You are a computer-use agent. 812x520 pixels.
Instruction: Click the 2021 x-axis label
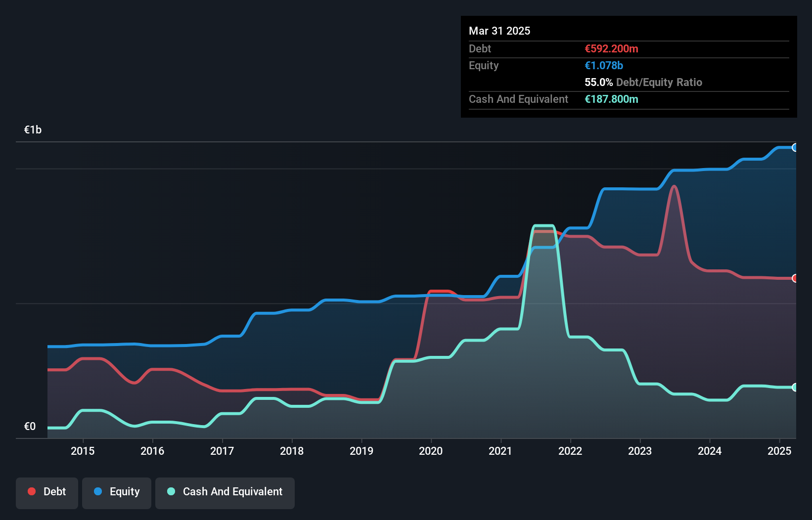(500, 451)
